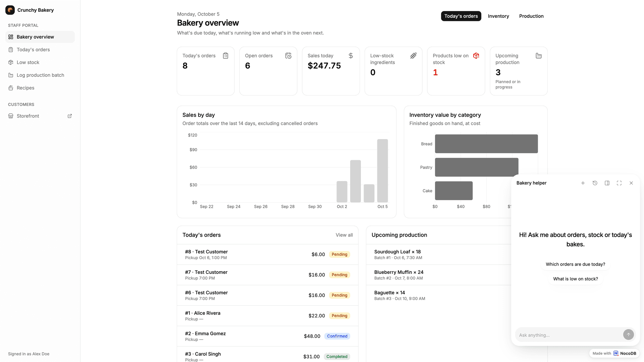The height and width of the screenshot is (362, 644).
Task: Click the Crunchy Bakery logo
Action: [10, 10]
